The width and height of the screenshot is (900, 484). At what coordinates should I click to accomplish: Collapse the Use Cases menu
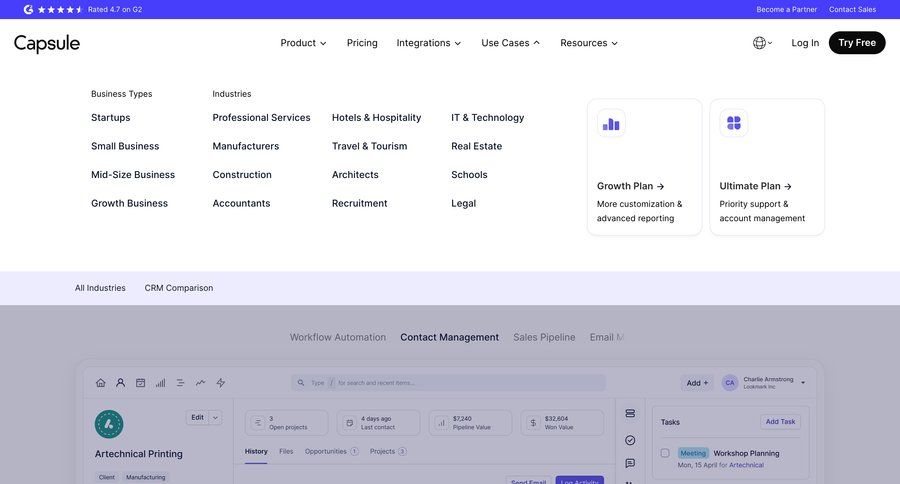(x=510, y=43)
